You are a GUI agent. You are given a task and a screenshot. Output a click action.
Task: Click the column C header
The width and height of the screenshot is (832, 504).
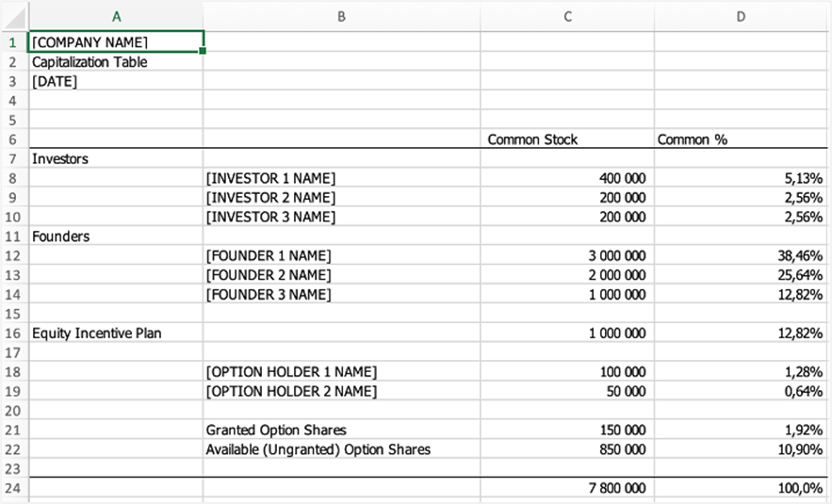tap(566, 16)
